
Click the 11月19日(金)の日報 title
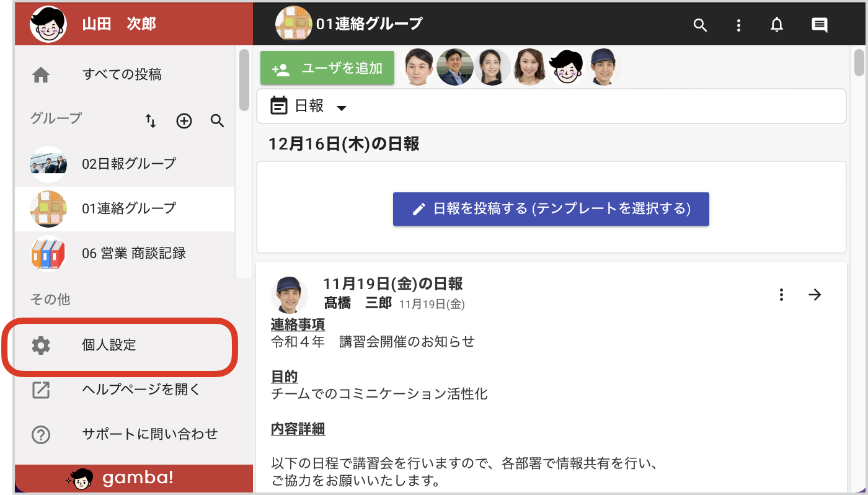point(393,285)
